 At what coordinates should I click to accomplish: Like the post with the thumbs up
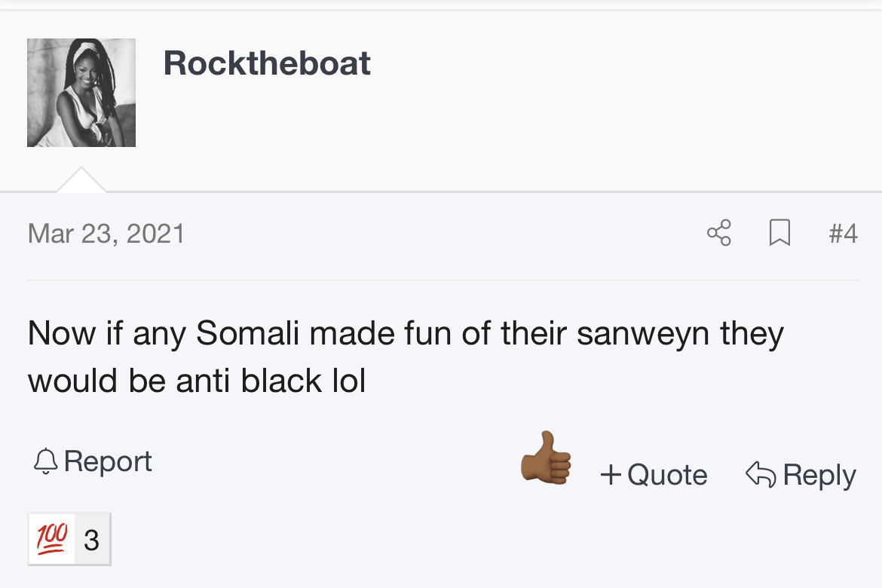[x=546, y=458]
